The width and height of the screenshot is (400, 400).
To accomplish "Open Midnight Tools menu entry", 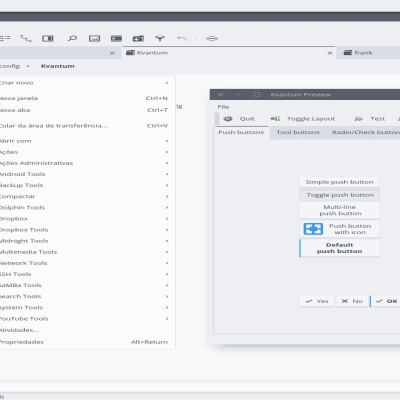I will pos(87,241).
